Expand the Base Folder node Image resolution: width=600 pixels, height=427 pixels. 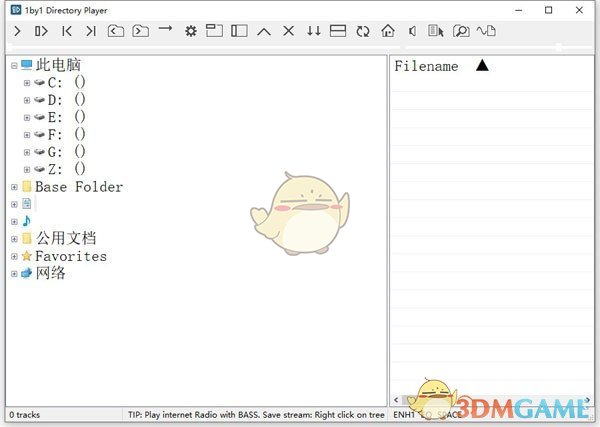[14, 187]
